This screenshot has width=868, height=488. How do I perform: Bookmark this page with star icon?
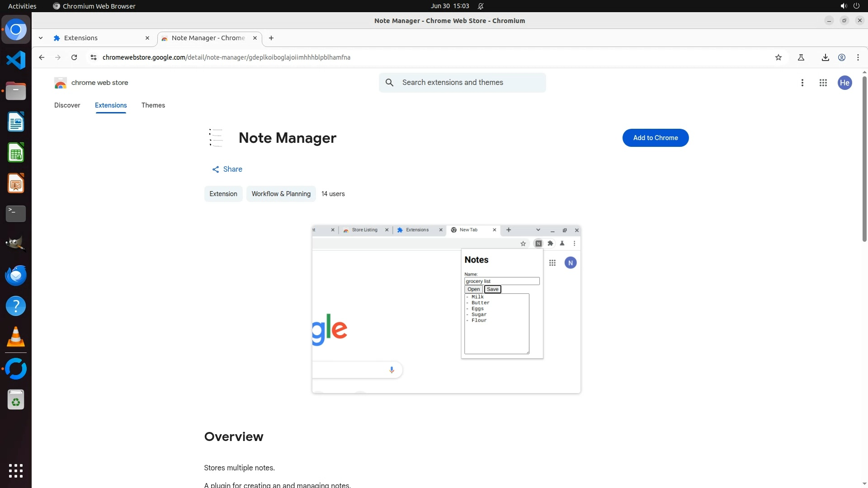778,57
